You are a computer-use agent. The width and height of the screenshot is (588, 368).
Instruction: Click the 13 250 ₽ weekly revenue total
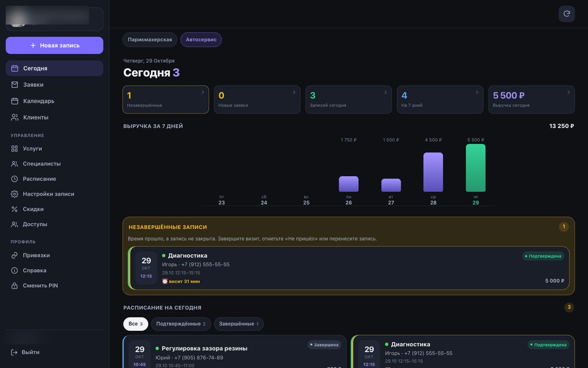coord(562,126)
